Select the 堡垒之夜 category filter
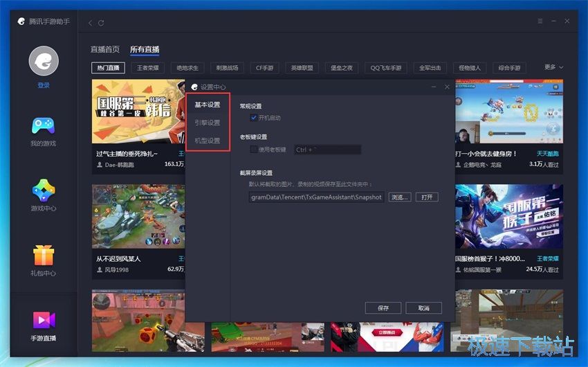The height and width of the screenshot is (367, 588). [342, 68]
